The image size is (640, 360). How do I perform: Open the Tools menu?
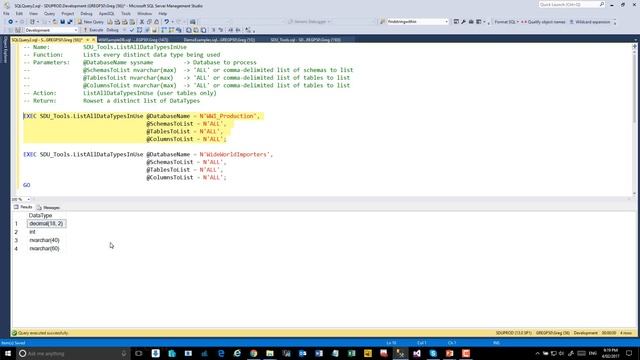tap(126, 13)
